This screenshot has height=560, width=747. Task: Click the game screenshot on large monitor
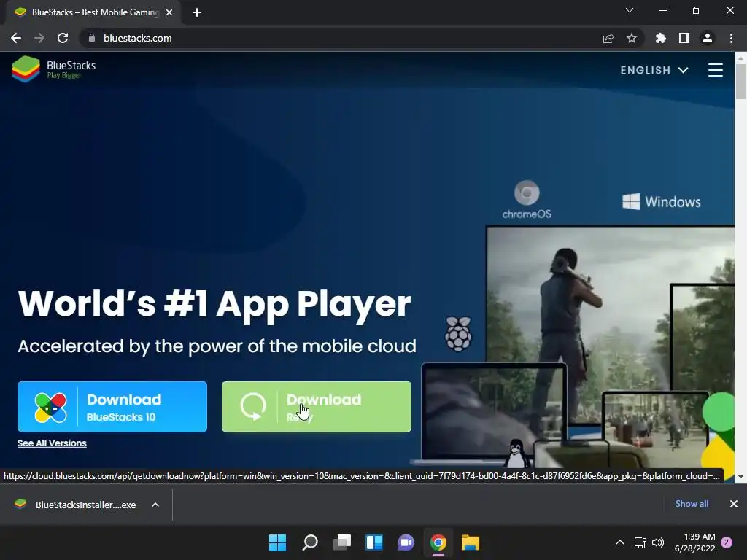(578, 305)
